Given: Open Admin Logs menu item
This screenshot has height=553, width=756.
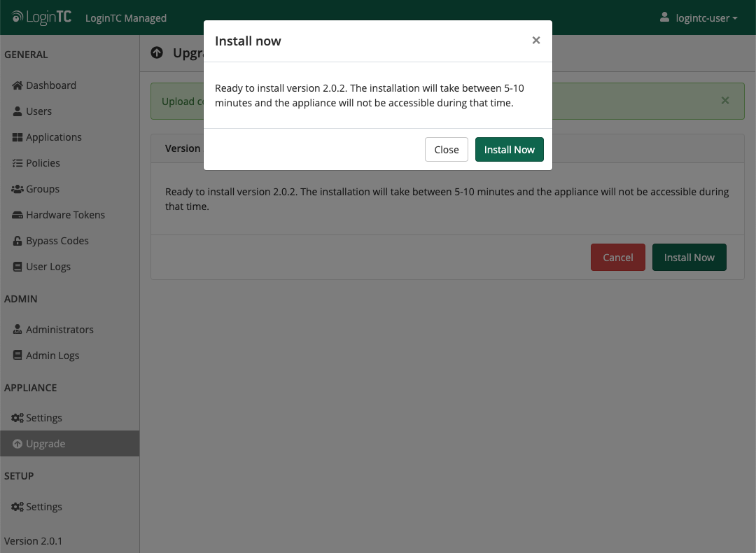Looking at the screenshot, I should [x=52, y=356].
